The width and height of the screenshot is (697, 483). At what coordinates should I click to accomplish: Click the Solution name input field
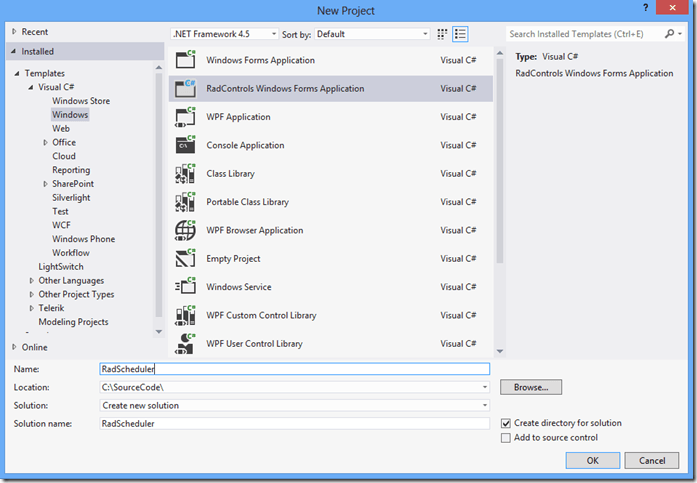click(294, 423)
